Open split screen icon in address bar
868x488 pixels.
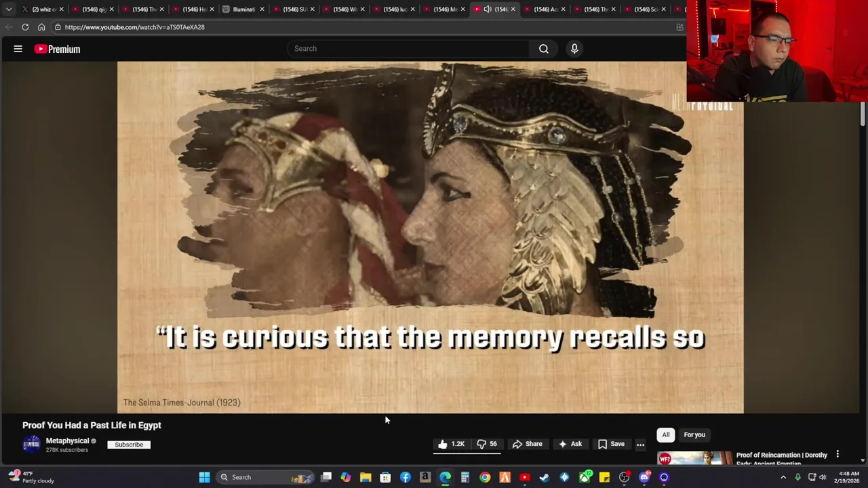(x=679, y=27)
